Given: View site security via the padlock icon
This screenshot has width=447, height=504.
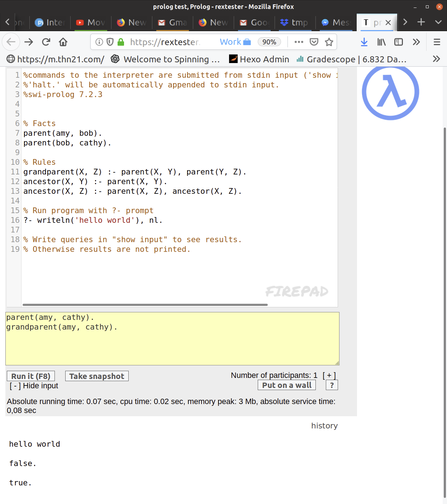Looking at the screenshot, I should pos(120,42).
